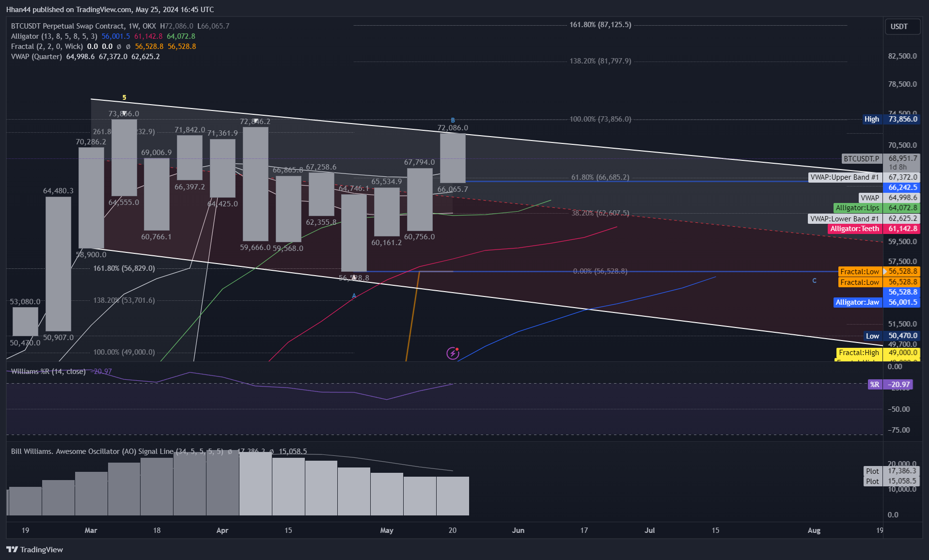
Task: Click the Alligator:Lips price label
Action: coord(877,208)
